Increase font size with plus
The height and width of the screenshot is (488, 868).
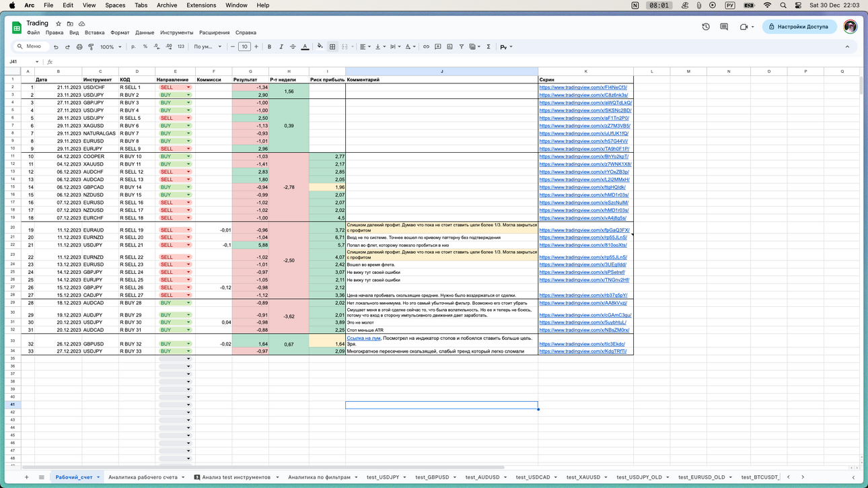(256, 47)
